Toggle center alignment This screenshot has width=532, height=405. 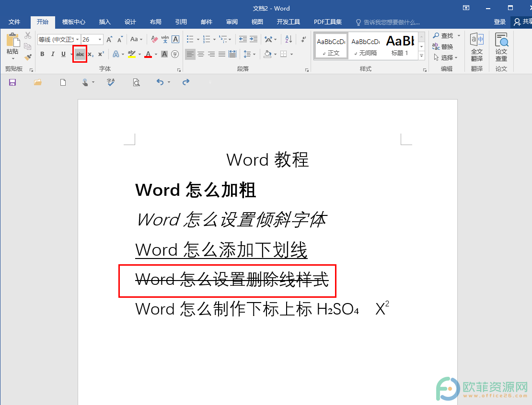(x=201, y=54)
